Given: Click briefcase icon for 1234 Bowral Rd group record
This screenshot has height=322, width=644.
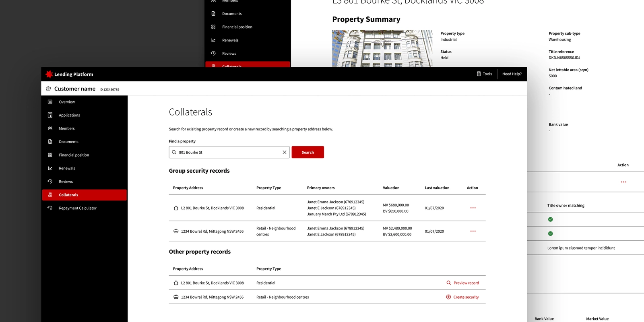Looking at the screenshot, I should tap(176, 231).
